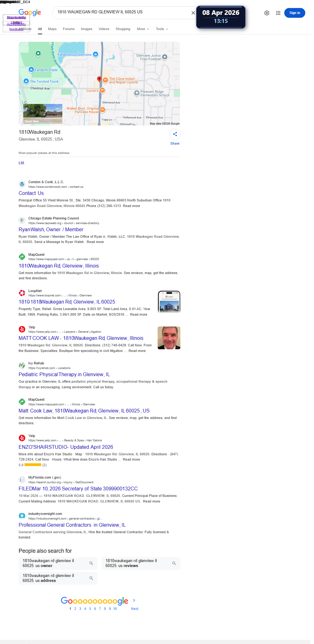Click the blue Sign in button
This screenshot has height=644, width=314.
click(x=294, y=13)
